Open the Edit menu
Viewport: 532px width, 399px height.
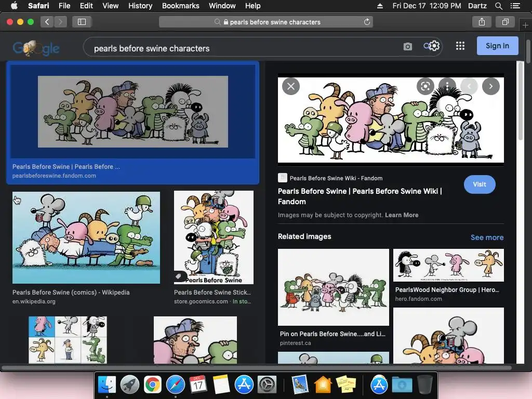pyautogui.click(x=86, y=6)
